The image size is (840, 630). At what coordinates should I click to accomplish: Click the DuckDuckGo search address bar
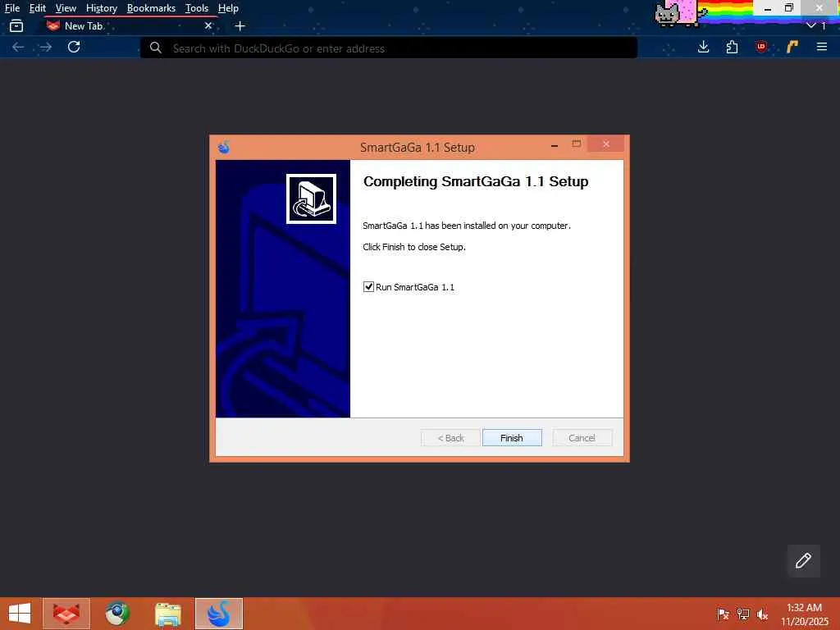(389, 48)
